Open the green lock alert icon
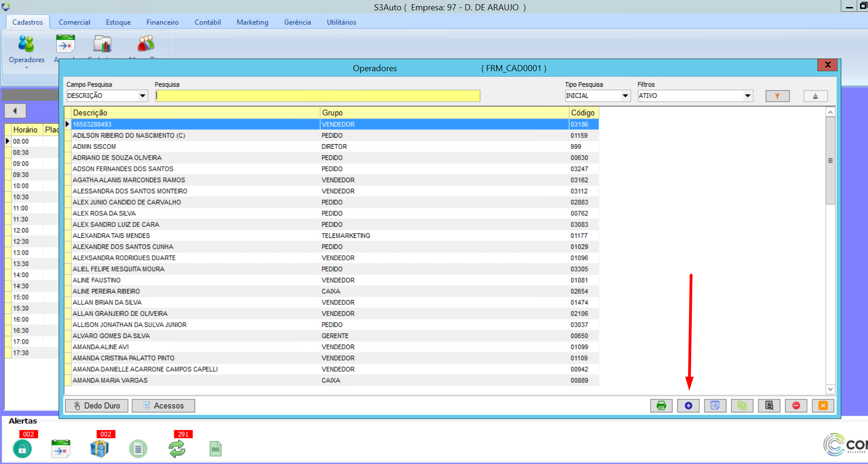 coord(22,449)
